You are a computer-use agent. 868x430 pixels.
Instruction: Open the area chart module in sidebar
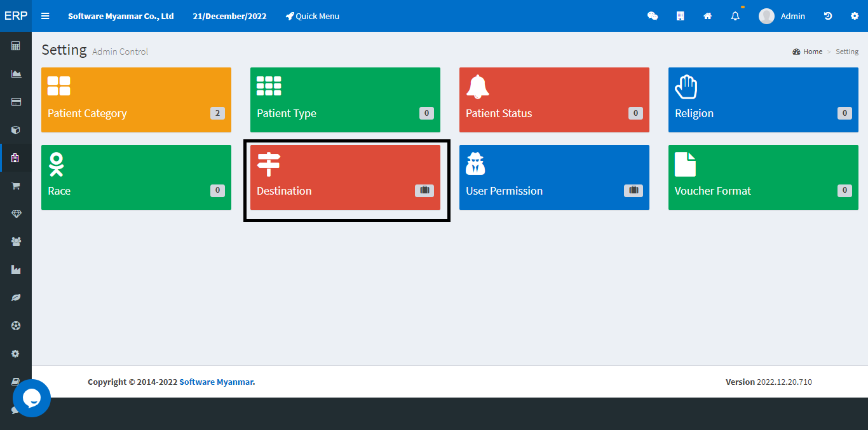(x=16, y=74)
